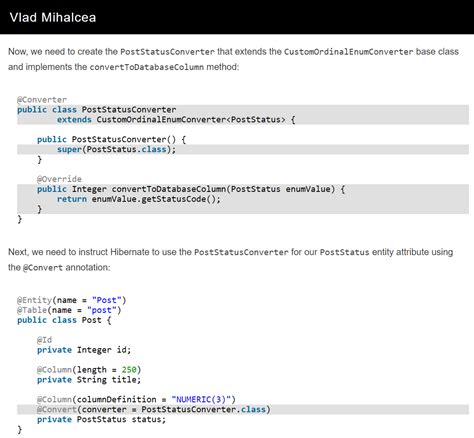Image resolution: width=474 pixels, height=438 pixels.
Task: Click the '@Column(columnDefinition = "NUMERIC(3)")' line
Action: tap(136, 400)
